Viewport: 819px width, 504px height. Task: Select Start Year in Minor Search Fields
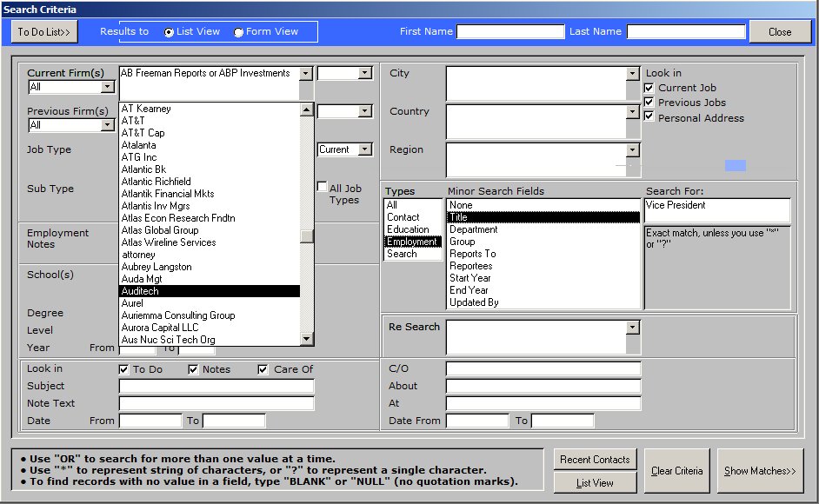pyautogui.click(x=543, y=278)
